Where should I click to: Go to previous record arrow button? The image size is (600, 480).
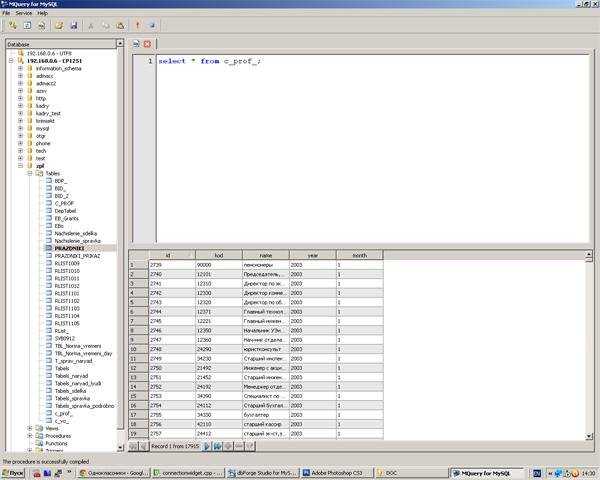[x=143, y=446]
